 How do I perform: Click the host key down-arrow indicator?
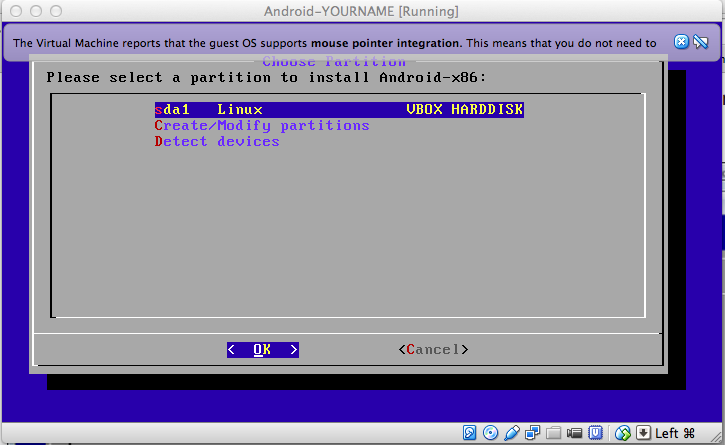[x=643, y=433]
